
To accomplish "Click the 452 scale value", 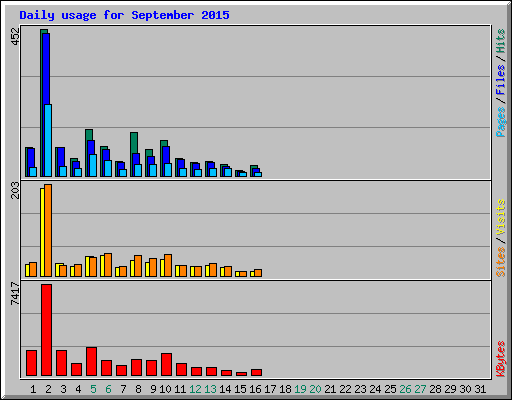I will (15, 36).
